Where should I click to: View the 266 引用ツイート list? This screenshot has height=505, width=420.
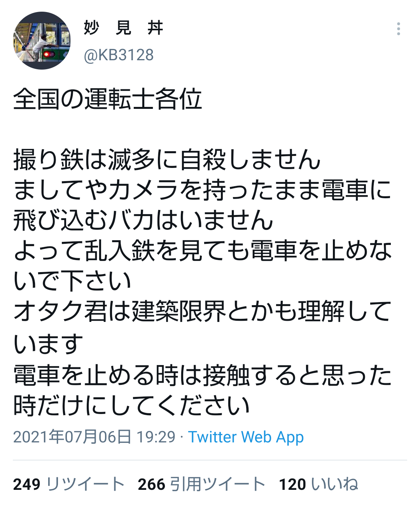(x=201, y=484)
